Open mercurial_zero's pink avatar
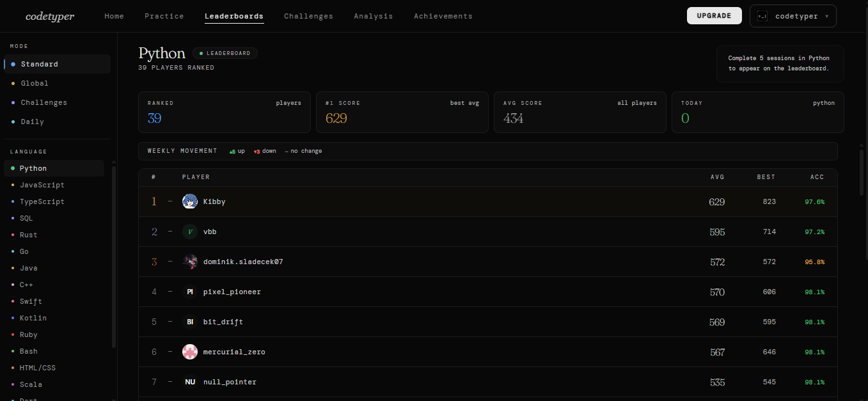The width and height of the screenshot is (868, 401). pos(189,352)
